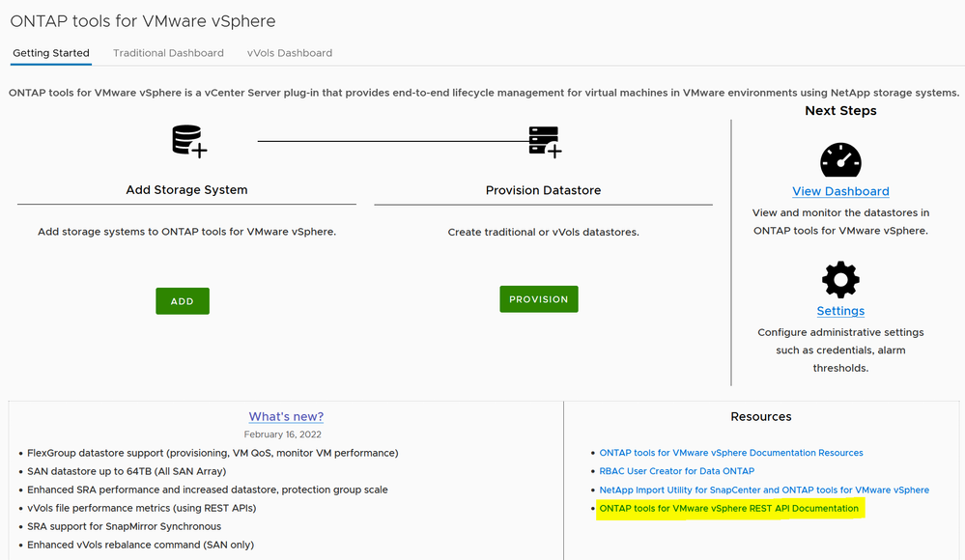This screenshot has height=560, width=965.
Task: Open the View Dashboard link
Action: (840, 191)
